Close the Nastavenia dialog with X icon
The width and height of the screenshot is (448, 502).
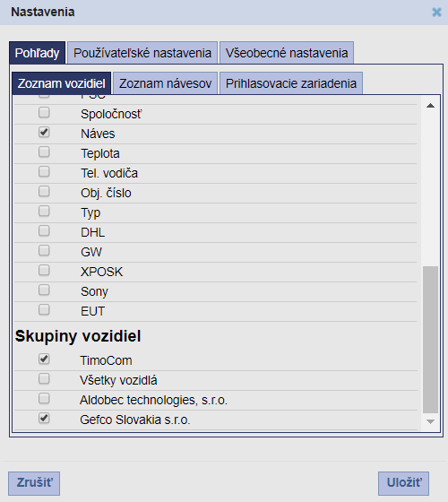coord(436,13)
